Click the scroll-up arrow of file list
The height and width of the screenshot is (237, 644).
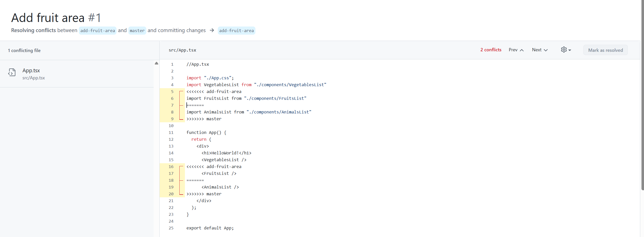156,63
